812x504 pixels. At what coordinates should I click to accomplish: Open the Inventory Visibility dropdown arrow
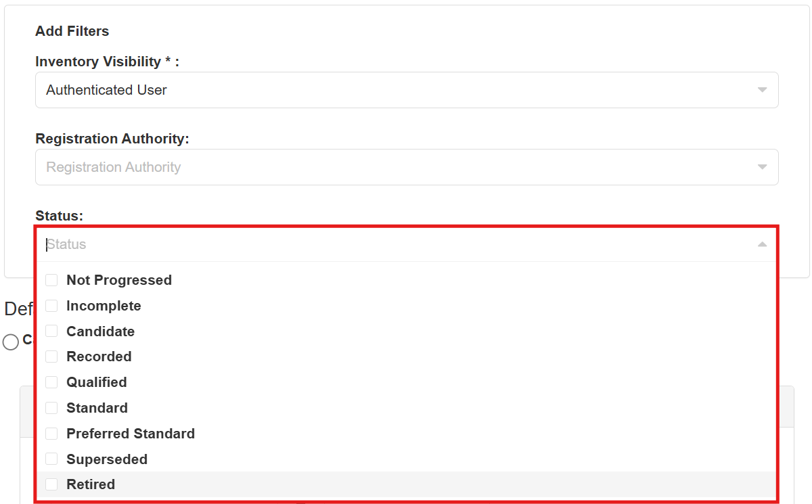(762, 90)
